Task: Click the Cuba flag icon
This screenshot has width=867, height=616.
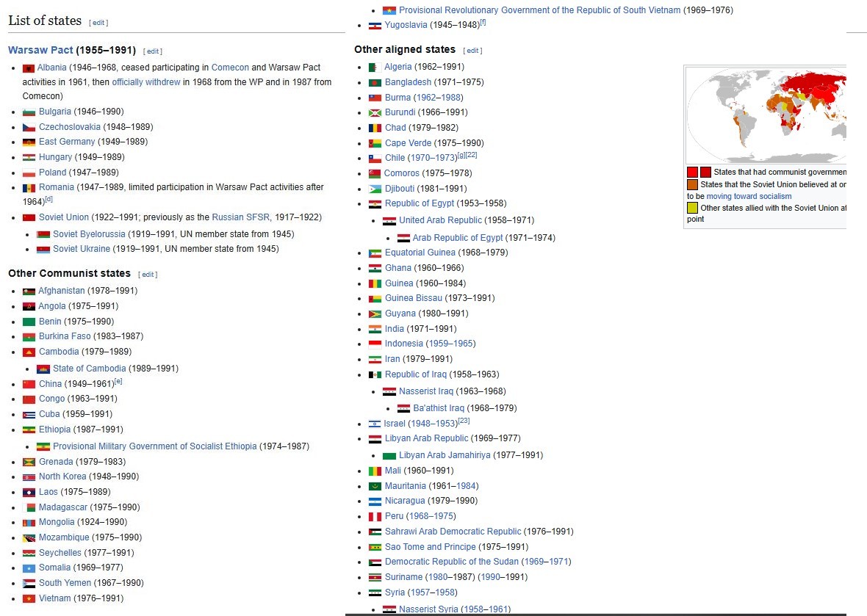Action: (x=29, y=415)
